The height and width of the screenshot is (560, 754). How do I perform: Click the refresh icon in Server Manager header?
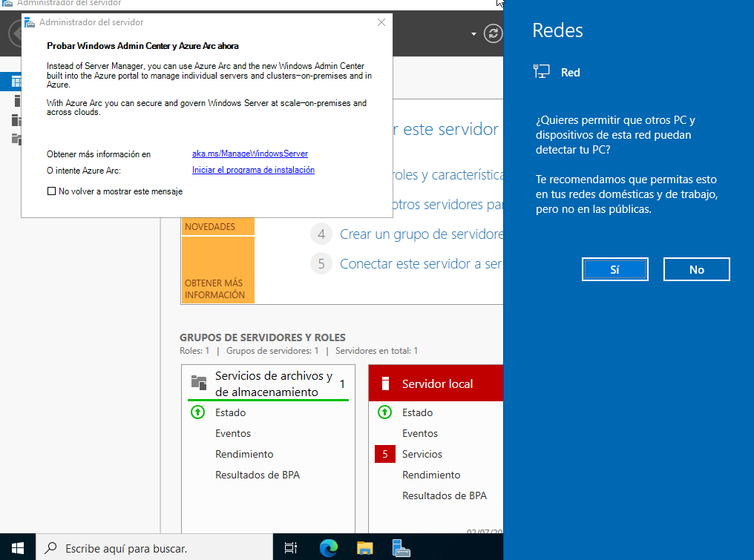[493, 33]
